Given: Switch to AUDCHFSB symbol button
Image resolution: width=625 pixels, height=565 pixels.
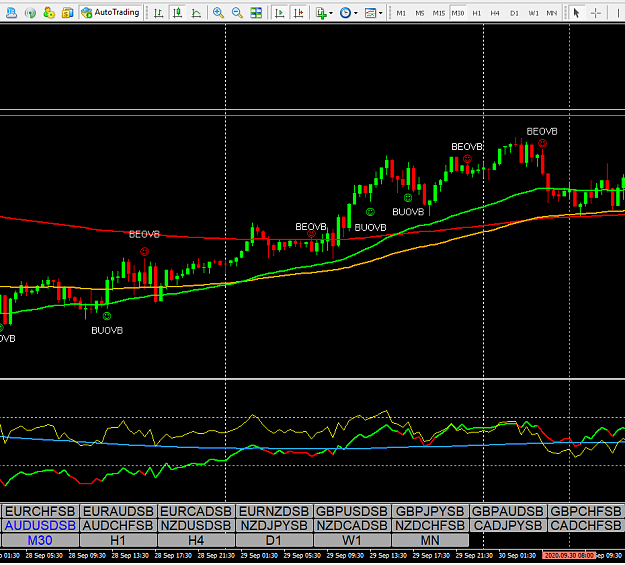Looking at the screenshot, I should pyautogui.click(x=118, y=526).
